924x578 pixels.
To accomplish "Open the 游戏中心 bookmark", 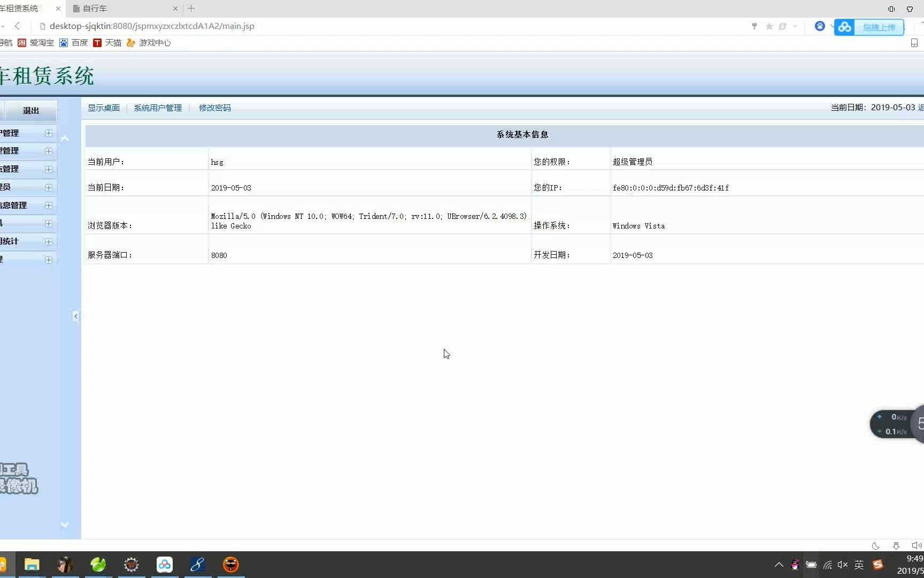I will click(x=149, y=43).
